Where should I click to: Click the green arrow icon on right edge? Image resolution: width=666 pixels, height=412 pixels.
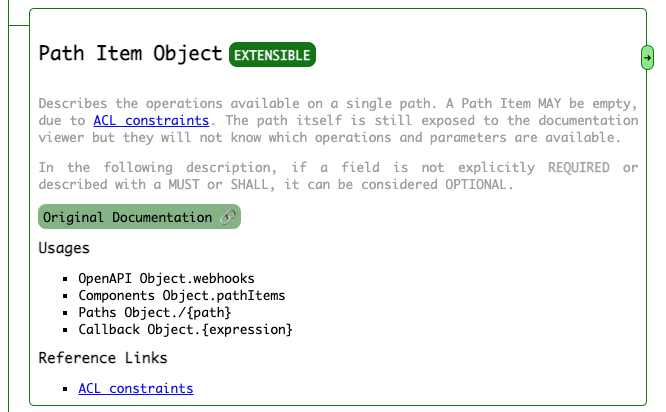pyautogui.click(x=648, y=58)
